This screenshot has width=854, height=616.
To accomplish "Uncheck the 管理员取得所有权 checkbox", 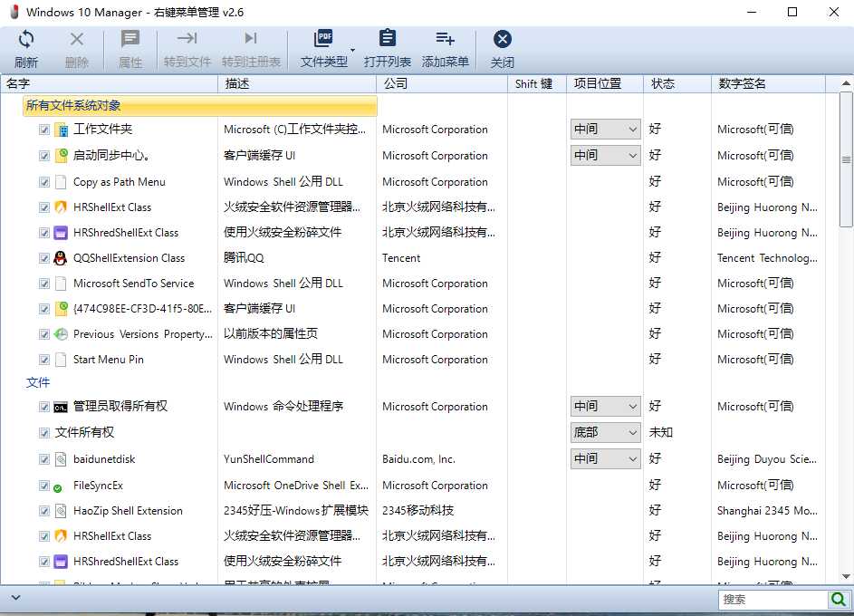I will (44, 407).
